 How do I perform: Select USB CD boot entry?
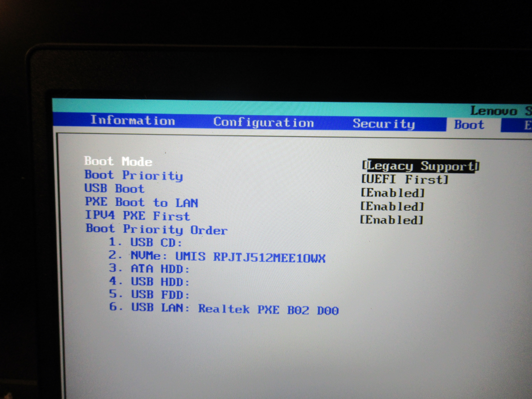click(x=145, y=242)
